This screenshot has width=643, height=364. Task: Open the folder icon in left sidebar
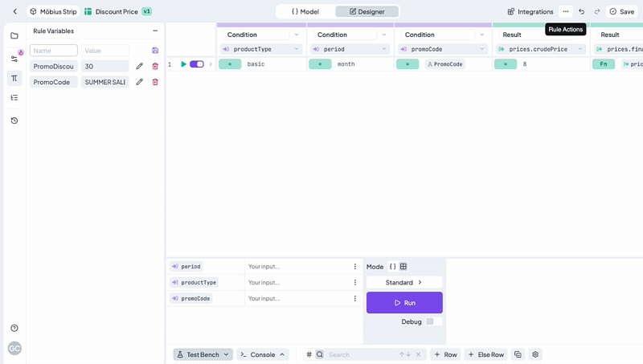(x=14, y=36)
